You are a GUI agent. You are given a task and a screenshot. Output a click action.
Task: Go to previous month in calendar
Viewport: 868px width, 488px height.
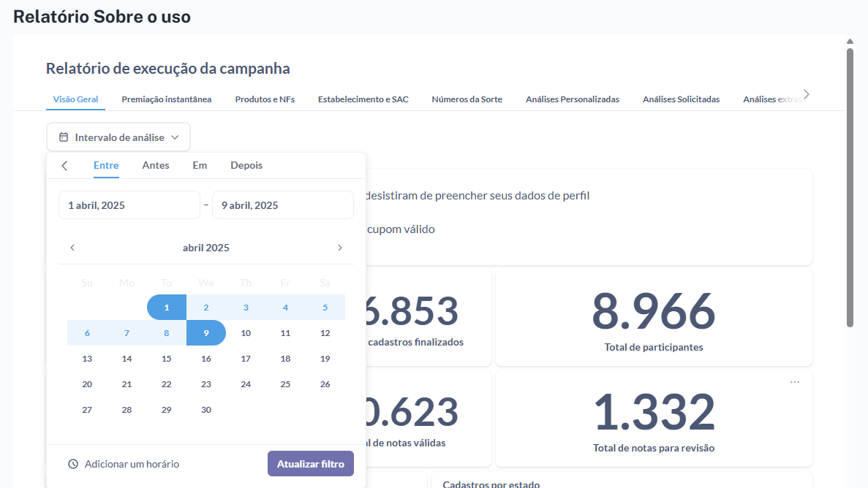(x=72, y=248)
